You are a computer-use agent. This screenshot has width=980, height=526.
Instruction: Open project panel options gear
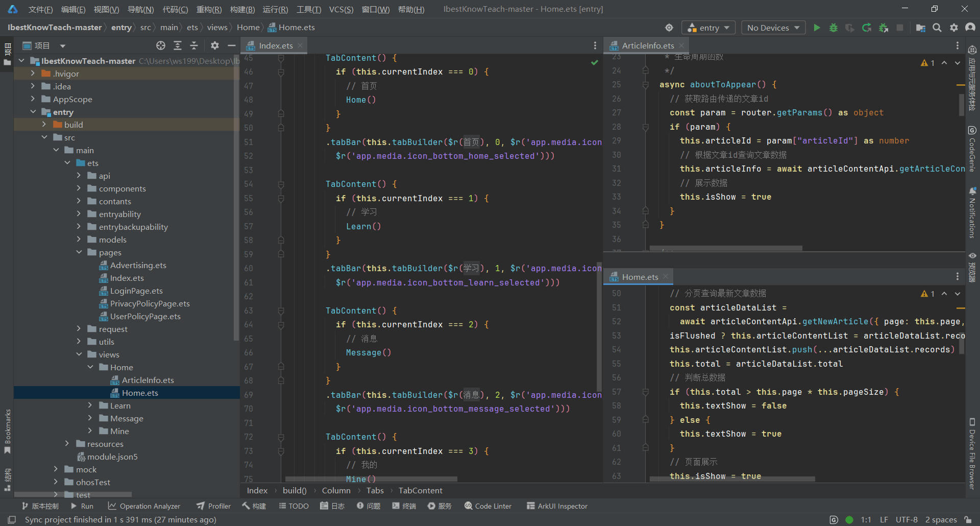pyautogui.click(x=215, y=45)
